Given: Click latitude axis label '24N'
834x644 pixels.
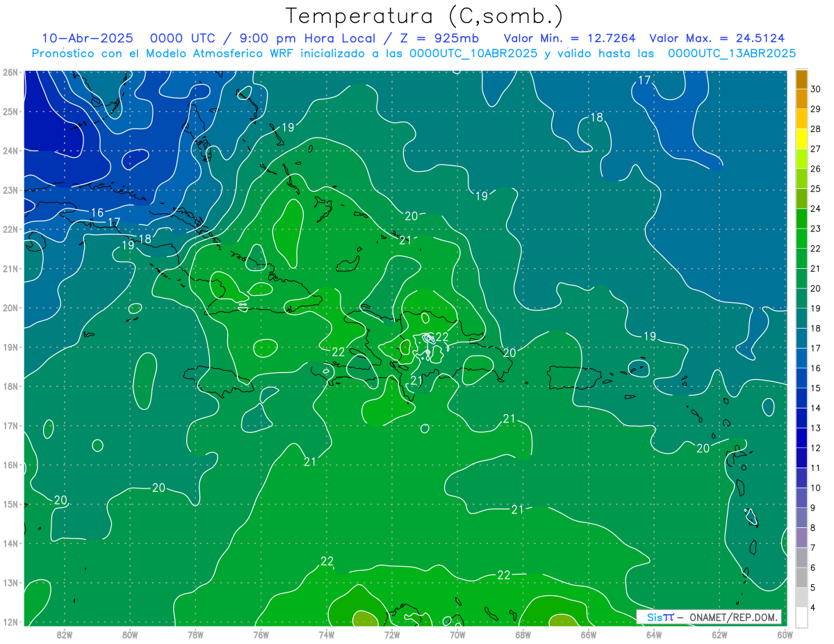Looking at the screenshot, I should 10,151.
